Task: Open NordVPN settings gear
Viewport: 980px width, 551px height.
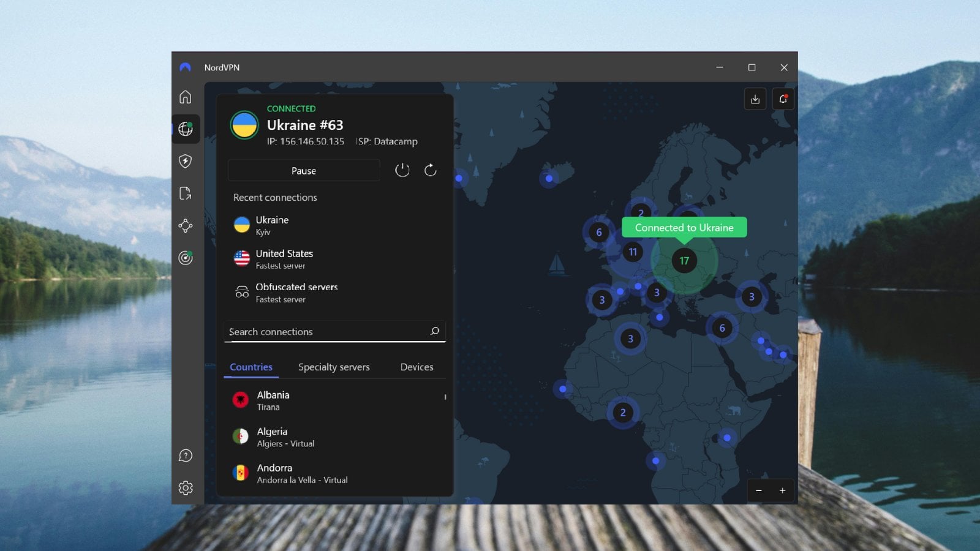Action: tap(186, 488)
